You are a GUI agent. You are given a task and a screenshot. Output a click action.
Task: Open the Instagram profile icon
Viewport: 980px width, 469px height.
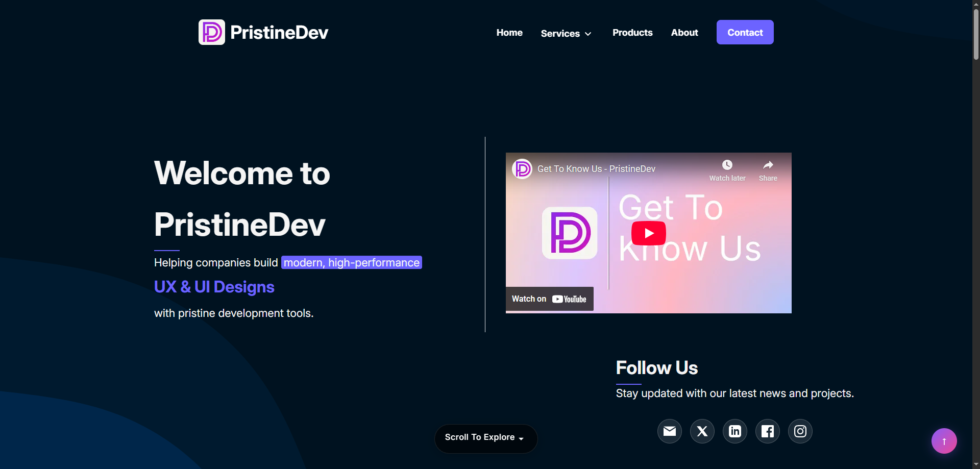800,431
